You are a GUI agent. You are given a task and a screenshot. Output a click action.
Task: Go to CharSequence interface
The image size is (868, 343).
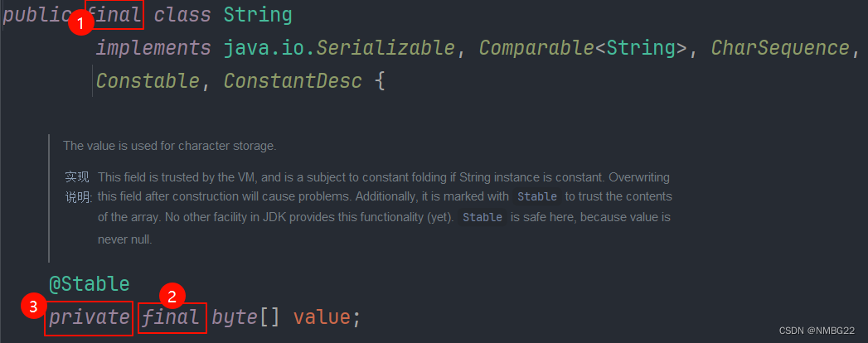[780, 49]
